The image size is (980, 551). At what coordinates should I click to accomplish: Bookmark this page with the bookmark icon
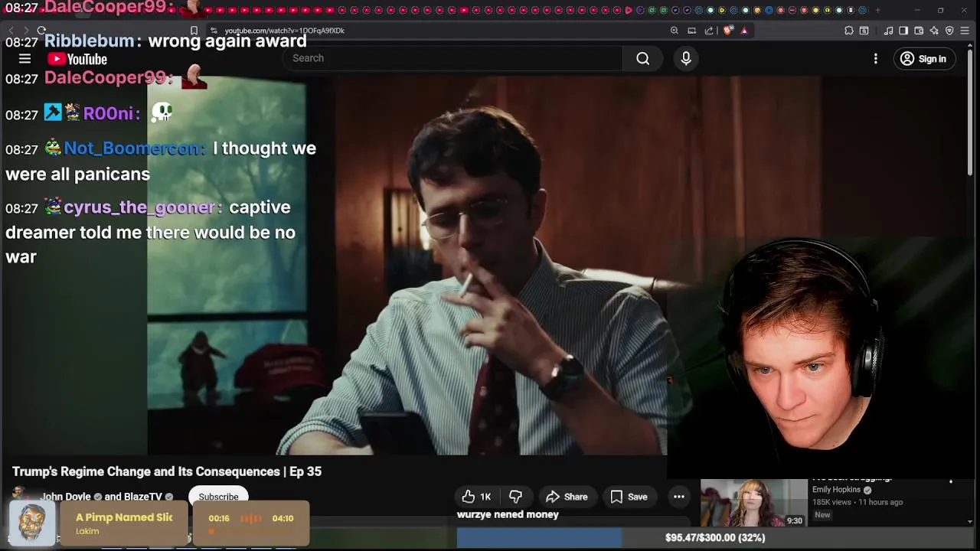(194, 31)
